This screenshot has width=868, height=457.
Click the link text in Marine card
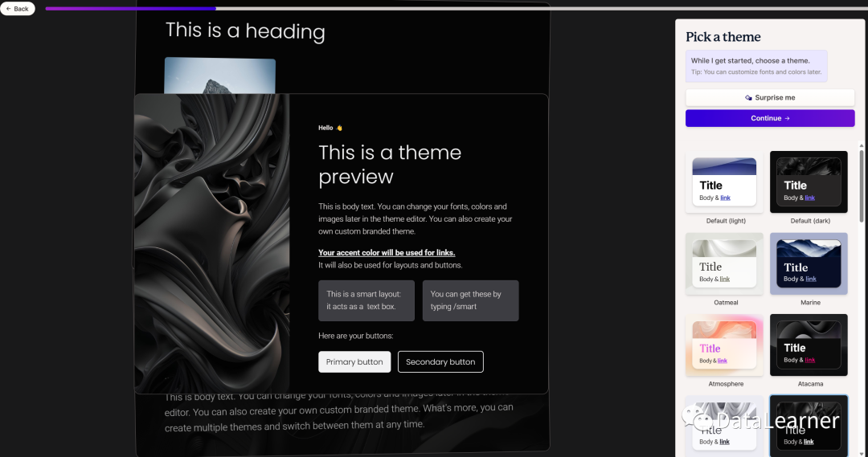pyautogui.click(x=811, y=279)
